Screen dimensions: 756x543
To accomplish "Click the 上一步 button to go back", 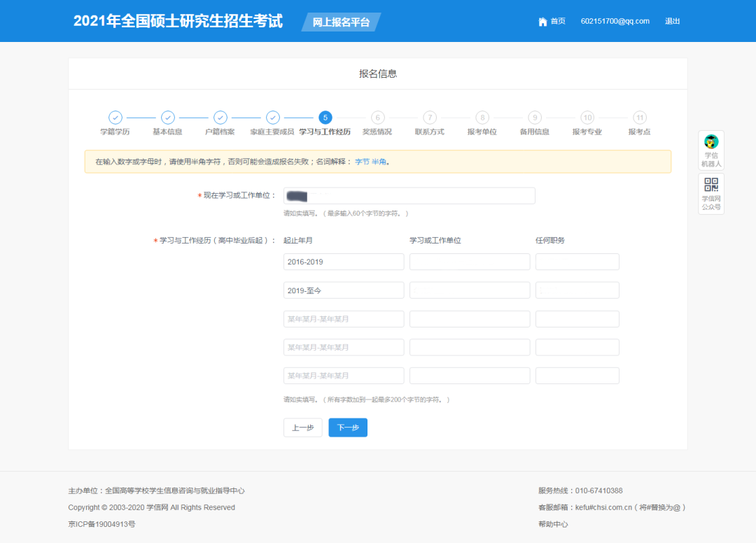I will click(302, 428).
